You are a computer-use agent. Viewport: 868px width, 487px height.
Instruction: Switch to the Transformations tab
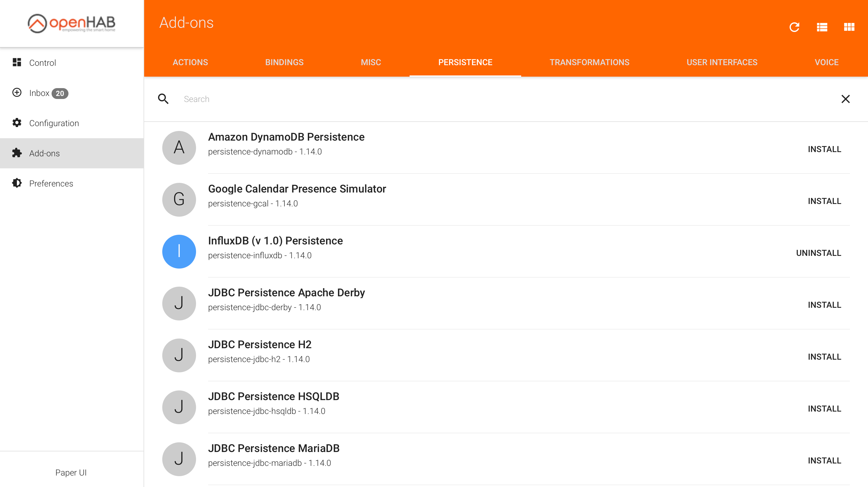(589, 62)
